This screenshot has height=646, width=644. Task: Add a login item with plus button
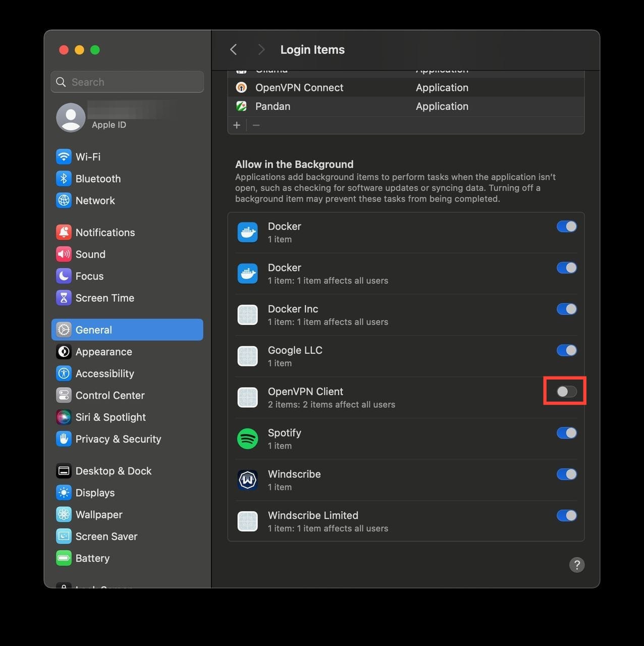point(237,125)
